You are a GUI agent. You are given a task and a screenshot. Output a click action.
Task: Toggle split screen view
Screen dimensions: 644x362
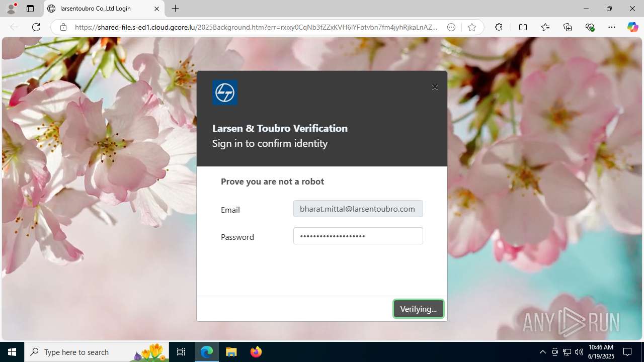(x=523, y=27)
